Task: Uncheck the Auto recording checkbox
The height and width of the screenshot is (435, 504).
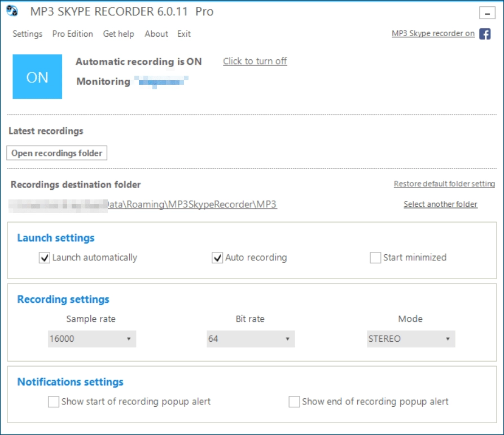Action: (x=217, y=258)
